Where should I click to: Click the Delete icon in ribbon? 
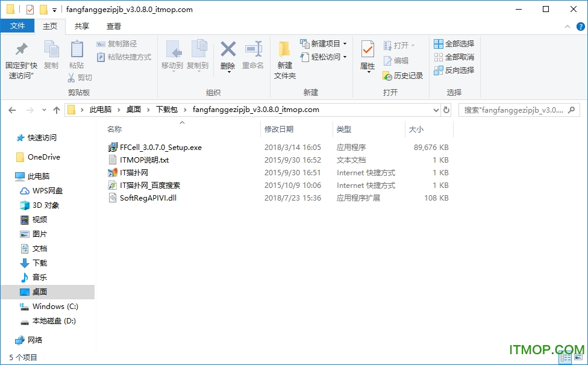click(228, 50)
